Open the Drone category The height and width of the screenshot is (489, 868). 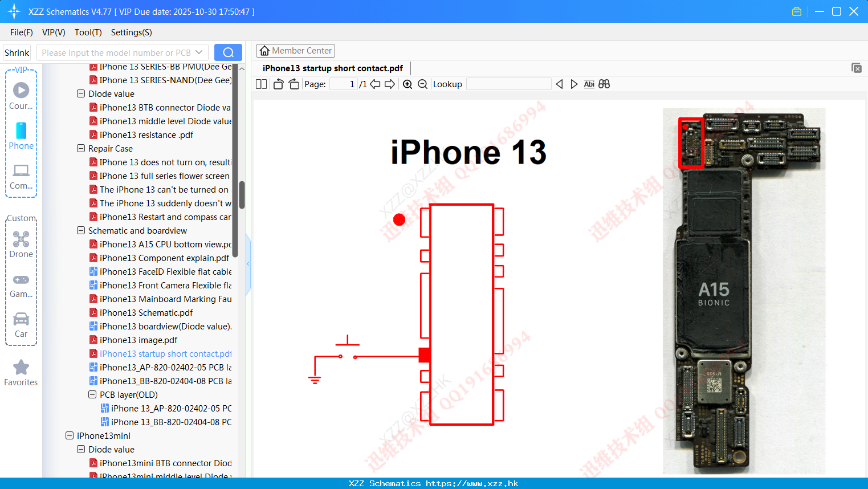point(21,244)
